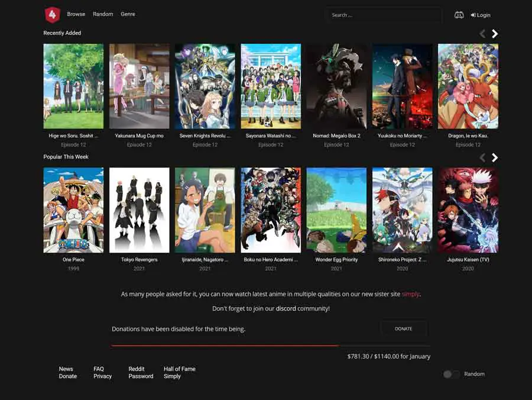Viewport: 532px width, 400px height.
Task: Click the donation progress bar
Action: [x=271, y=346]
